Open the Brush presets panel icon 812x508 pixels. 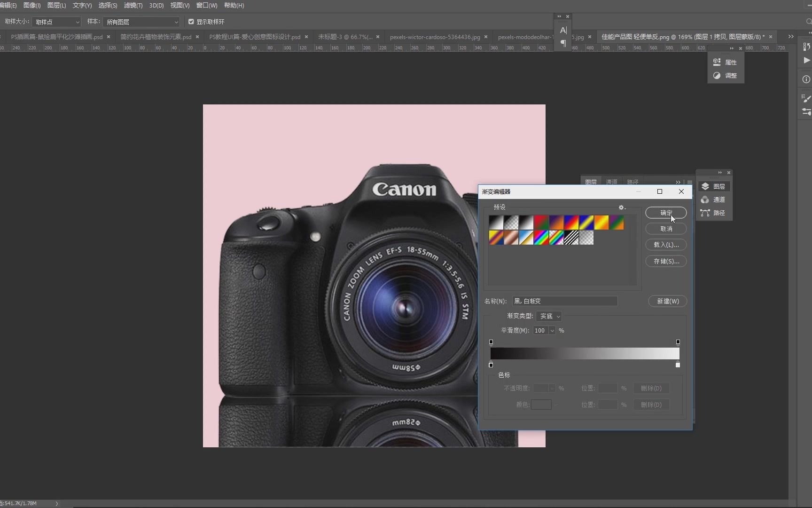tap(806, 98)
